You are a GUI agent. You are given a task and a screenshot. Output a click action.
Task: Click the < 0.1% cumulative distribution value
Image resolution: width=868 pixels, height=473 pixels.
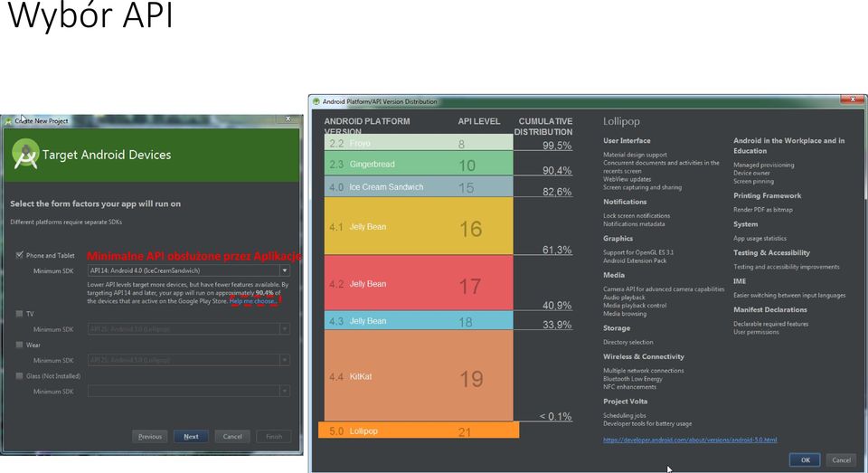point(555,417)
